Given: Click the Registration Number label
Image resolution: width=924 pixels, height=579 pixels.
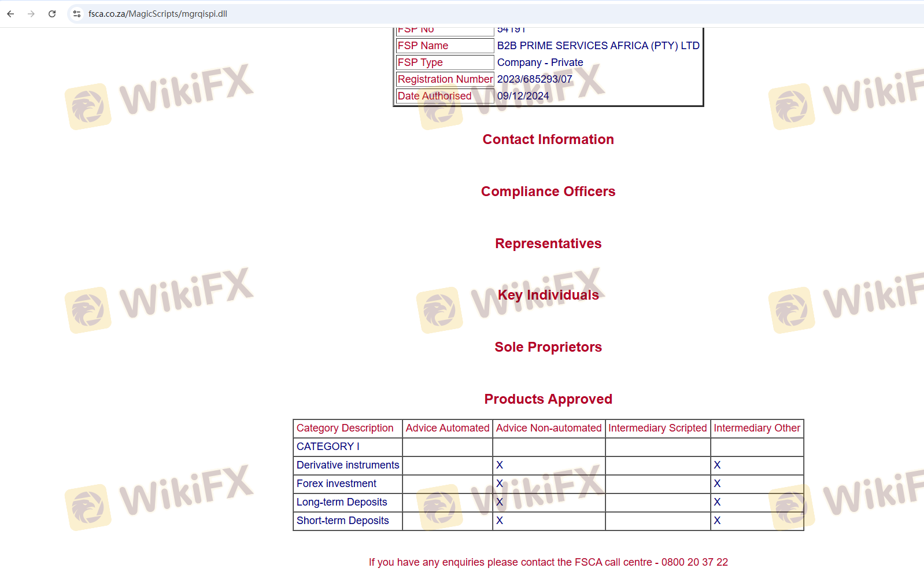Looking at the screenshot, I should 445,79.
